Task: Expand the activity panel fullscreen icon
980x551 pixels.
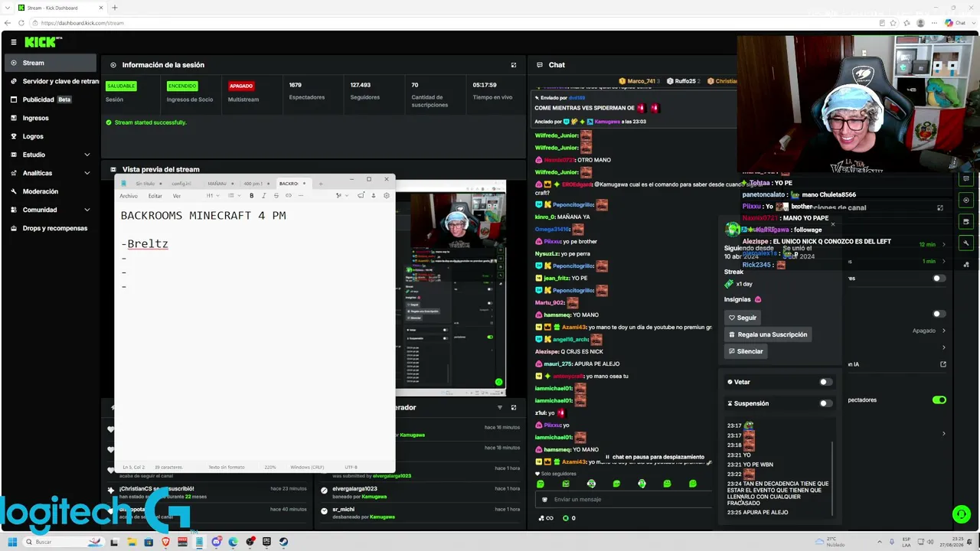Action: click(514, 407)
